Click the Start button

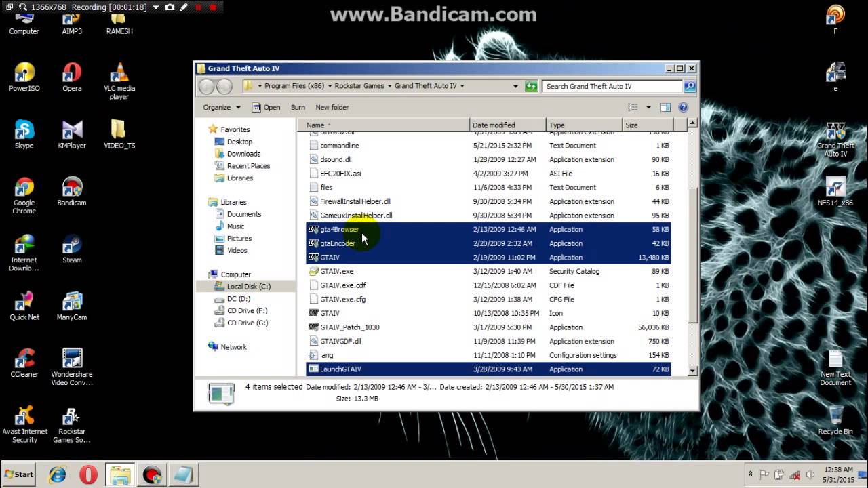click(x=19, y=474)
